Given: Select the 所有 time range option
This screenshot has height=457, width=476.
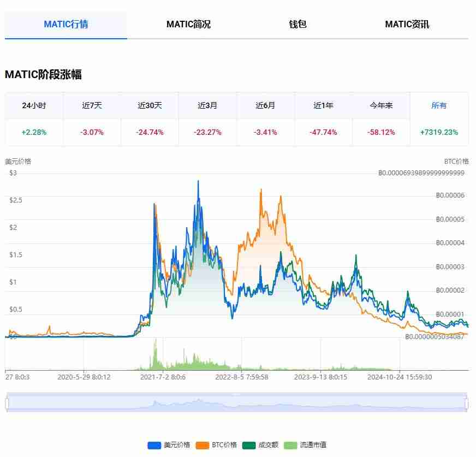Looking at the screenshot, I should 438,105.
